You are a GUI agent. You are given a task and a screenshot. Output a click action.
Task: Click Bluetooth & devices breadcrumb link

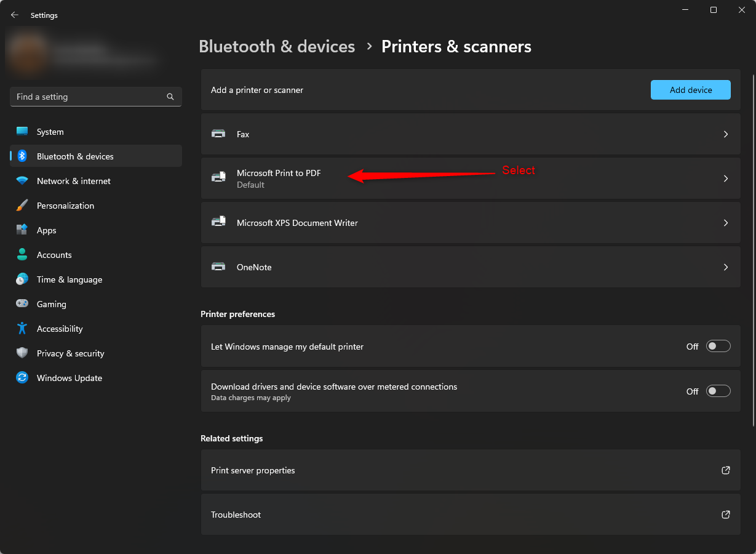277,47
